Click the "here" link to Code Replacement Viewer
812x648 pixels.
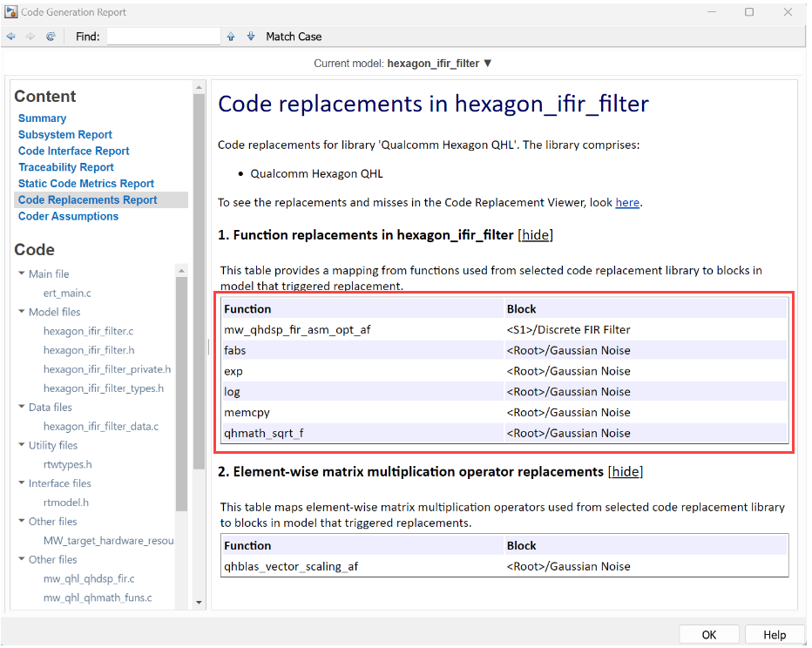[x=627, y=202]
